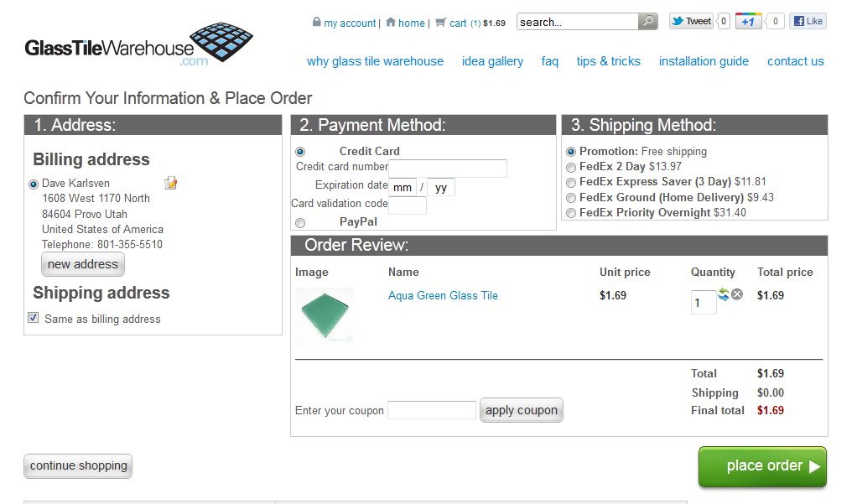Click the search magnifier button
The height and width of the screenshot is (504, 857).
pos(647,22)
